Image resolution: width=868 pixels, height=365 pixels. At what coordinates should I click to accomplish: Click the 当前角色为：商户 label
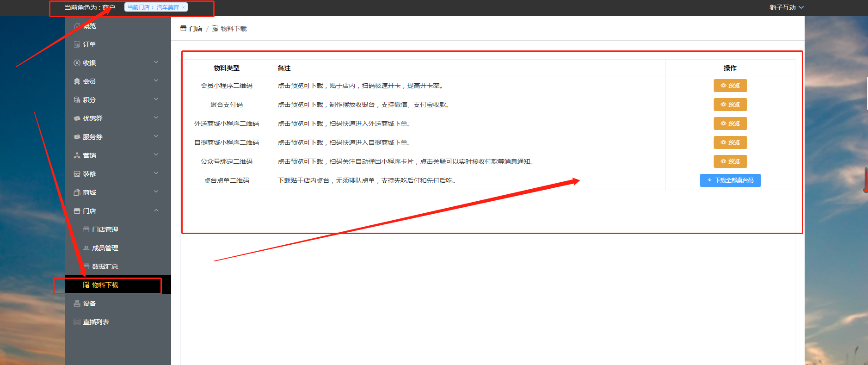pyautogui.click(x=90, y=7)
